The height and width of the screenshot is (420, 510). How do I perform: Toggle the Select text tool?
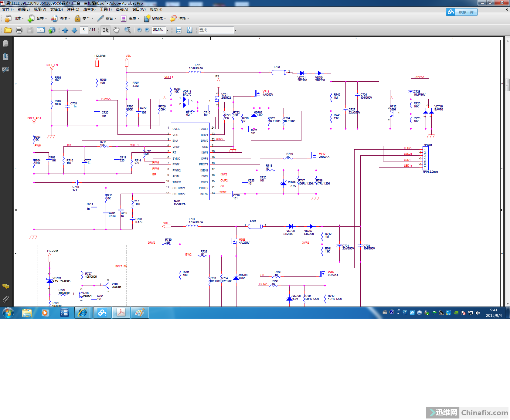pyautogui.click(x=105, y=30)
